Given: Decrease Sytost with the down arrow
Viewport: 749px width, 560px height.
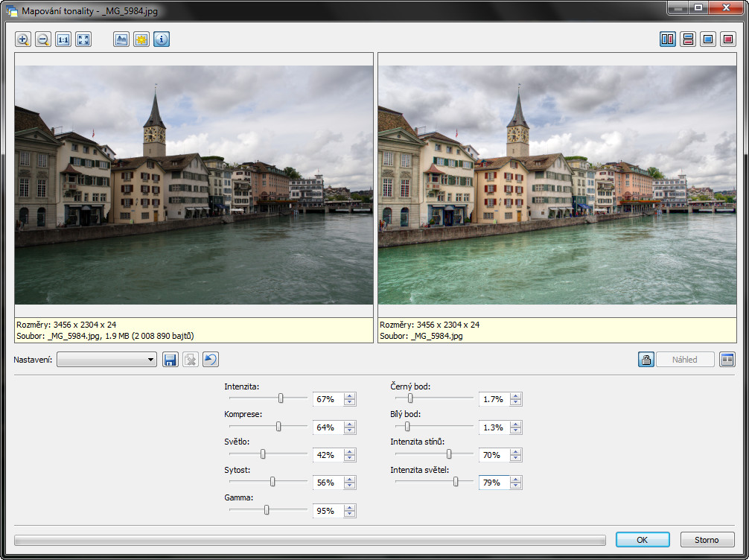Looking at the screenshot, I should coord(350,486).
